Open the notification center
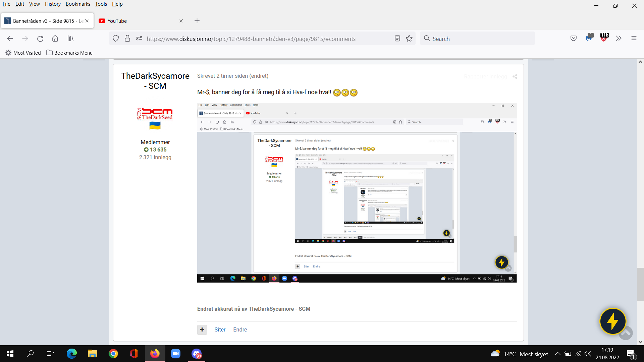The height and width of the screenshot is (362, 644). coord(631,354)
